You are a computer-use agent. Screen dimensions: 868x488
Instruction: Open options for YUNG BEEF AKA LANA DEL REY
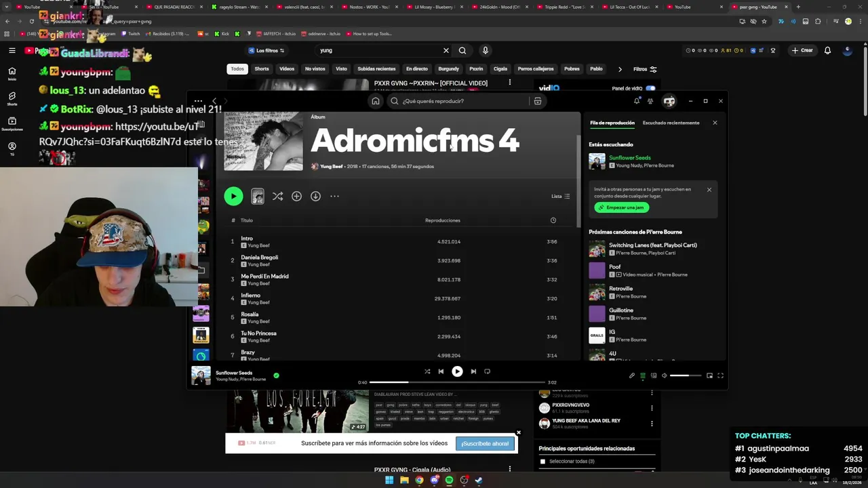point(652,424)
